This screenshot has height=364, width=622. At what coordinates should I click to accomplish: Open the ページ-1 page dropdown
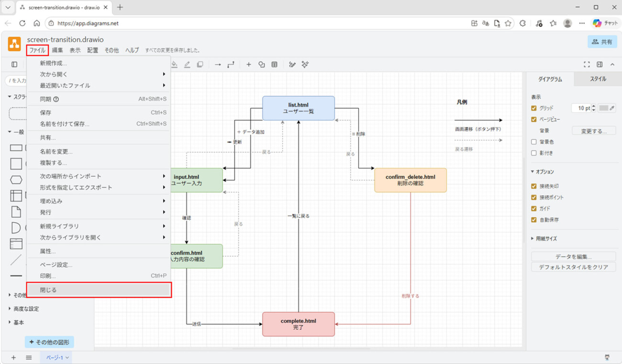click(x=57, y=357)
